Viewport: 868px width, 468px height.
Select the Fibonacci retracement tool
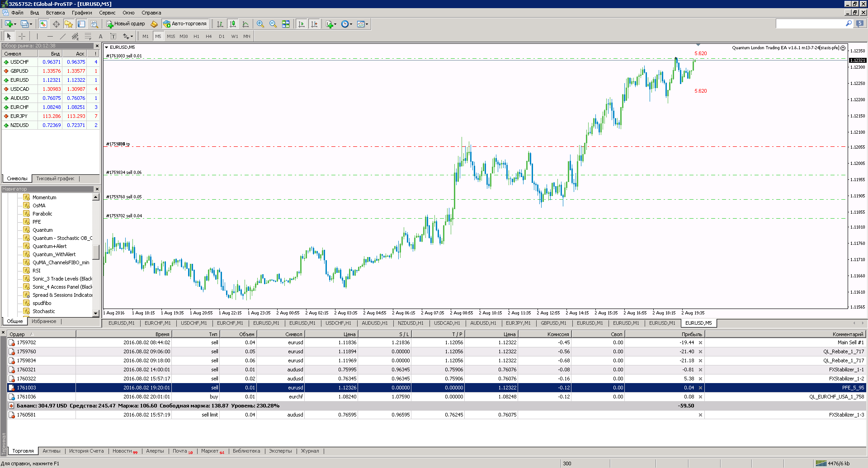pos(88,36)
